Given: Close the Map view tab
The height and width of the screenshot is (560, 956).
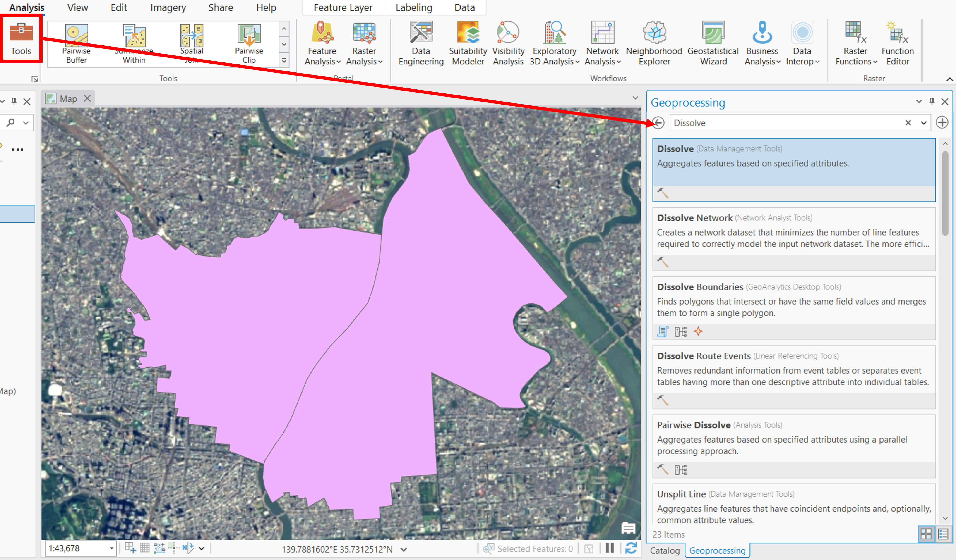Looking at the screenshot, I should 87,99.
